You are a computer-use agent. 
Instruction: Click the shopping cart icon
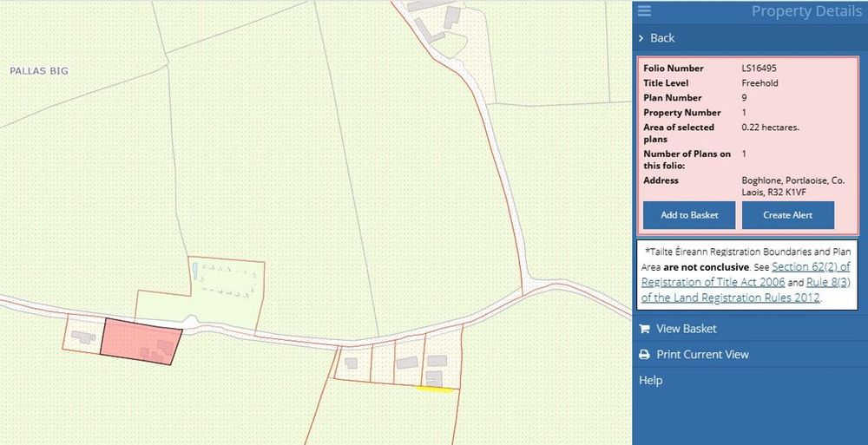[644, 329]
